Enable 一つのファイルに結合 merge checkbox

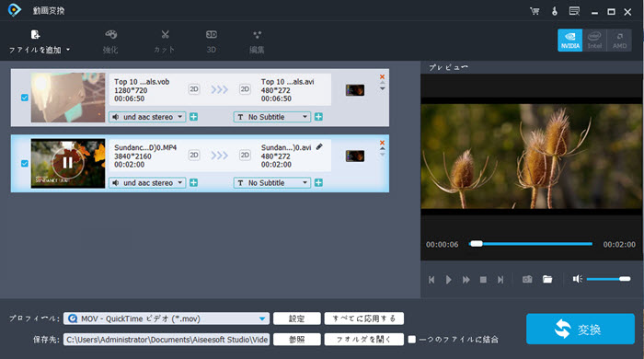click(x=412, y=340)
